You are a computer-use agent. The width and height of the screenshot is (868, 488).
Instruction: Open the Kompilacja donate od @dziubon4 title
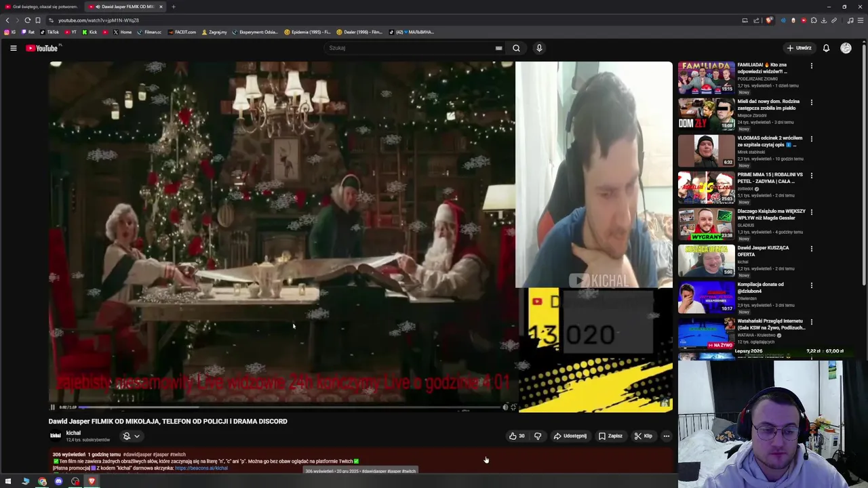[x=761, y=287]
